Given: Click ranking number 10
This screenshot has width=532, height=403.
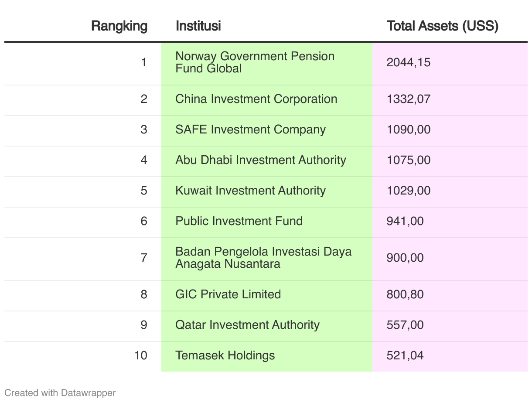Looking at the screenshot, I should [141, 355].
